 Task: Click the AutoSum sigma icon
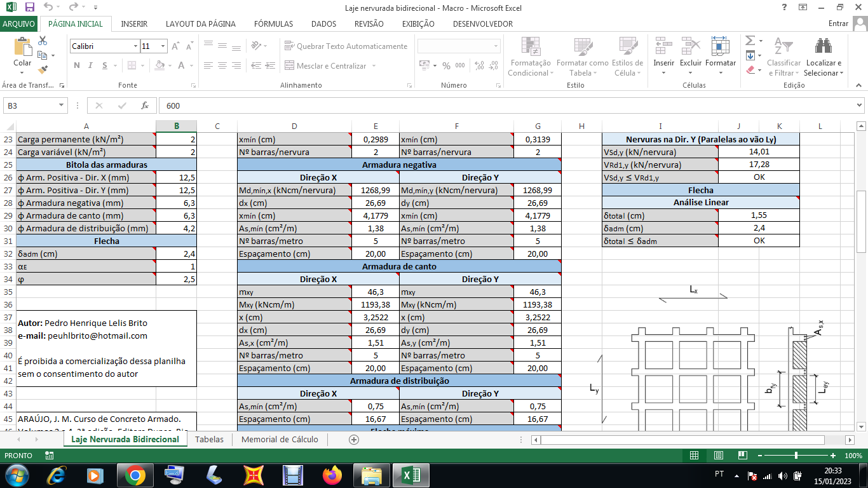click(x=750, y=41)
